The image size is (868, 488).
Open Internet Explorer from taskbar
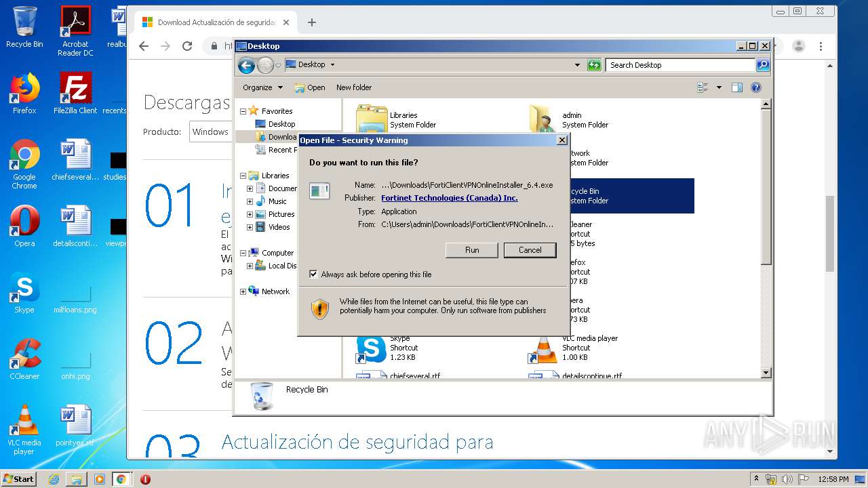point(54,479)
